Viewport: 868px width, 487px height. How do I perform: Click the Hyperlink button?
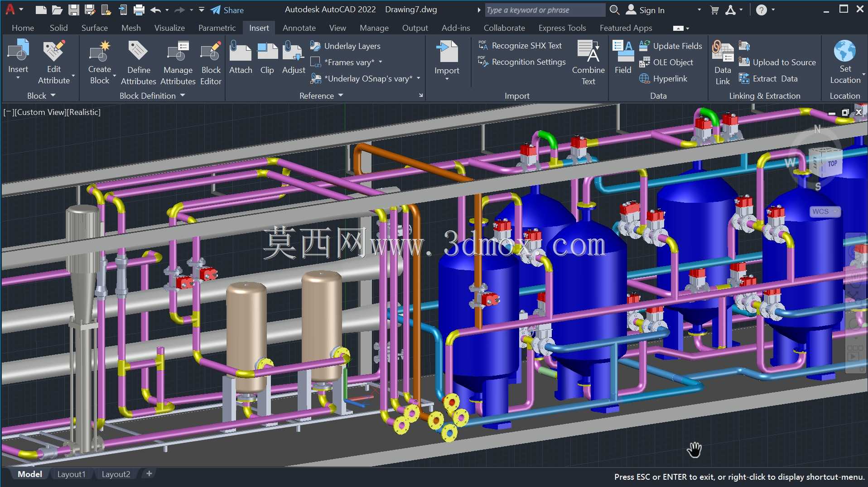(663, 78)
